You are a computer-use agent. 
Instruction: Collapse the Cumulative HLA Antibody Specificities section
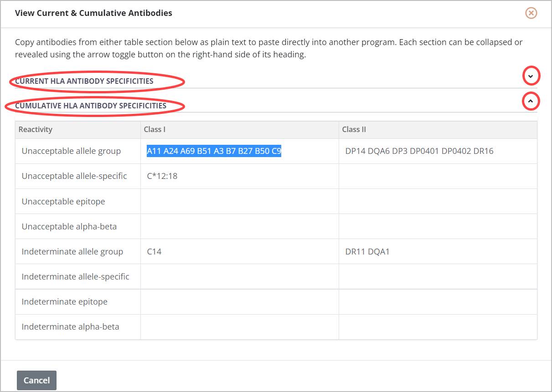530,101
